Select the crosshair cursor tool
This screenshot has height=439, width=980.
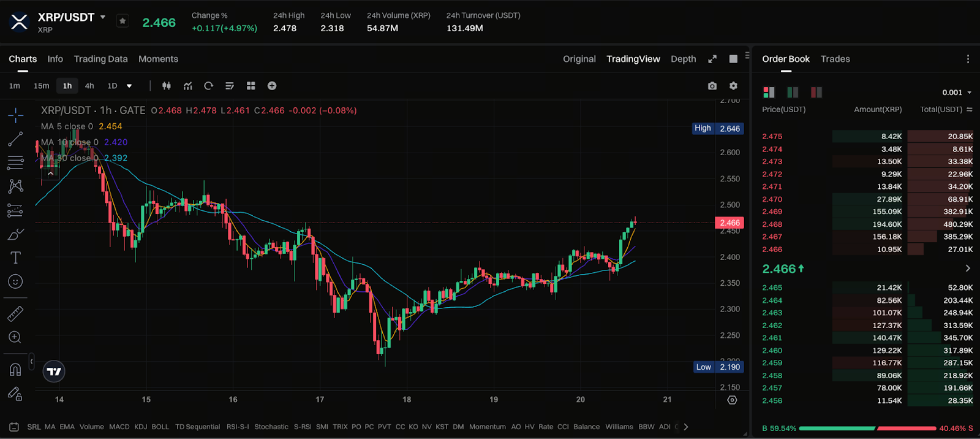pos(16,115)
